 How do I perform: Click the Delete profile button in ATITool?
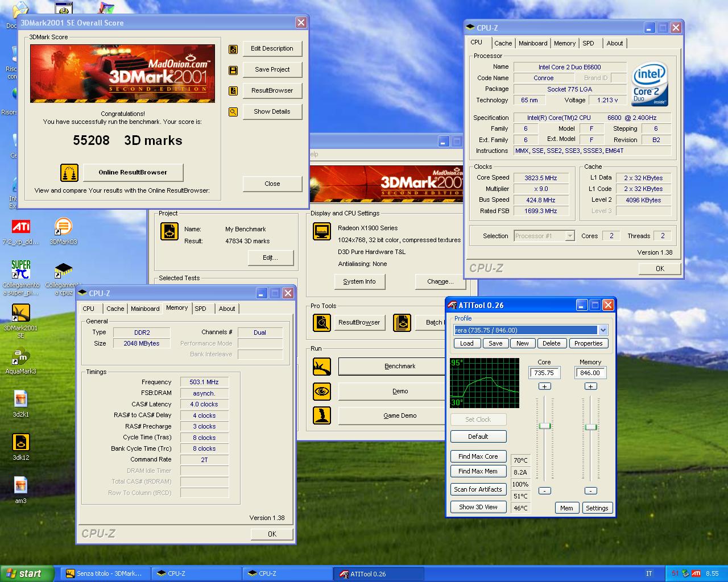point(551,343)
